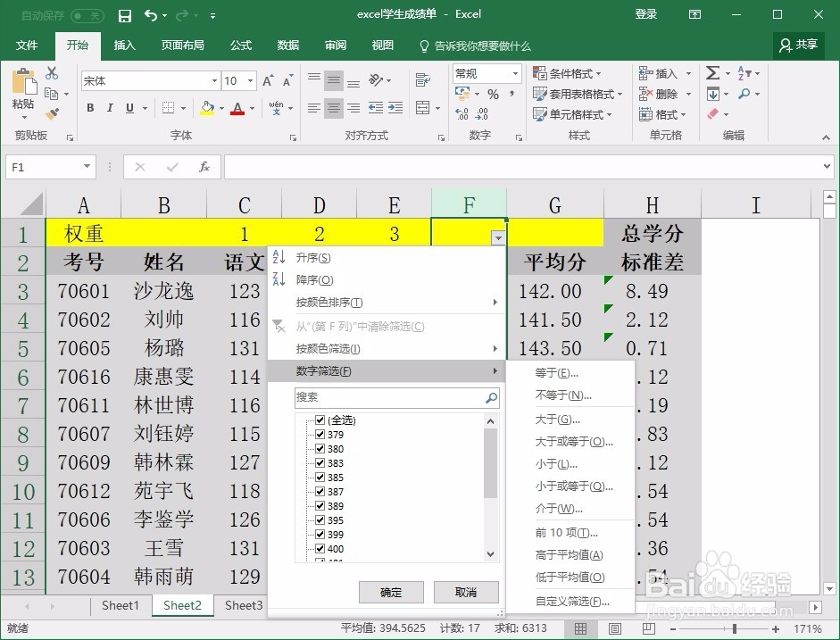
Task: Click the Clear eraser icon
Action: point(712,114)
